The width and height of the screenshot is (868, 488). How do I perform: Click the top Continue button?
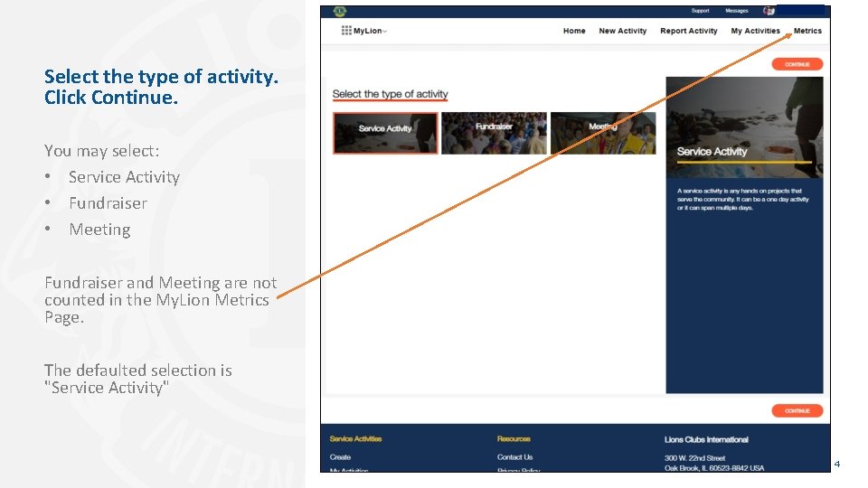pyautogui.click(x=797, y=64)
